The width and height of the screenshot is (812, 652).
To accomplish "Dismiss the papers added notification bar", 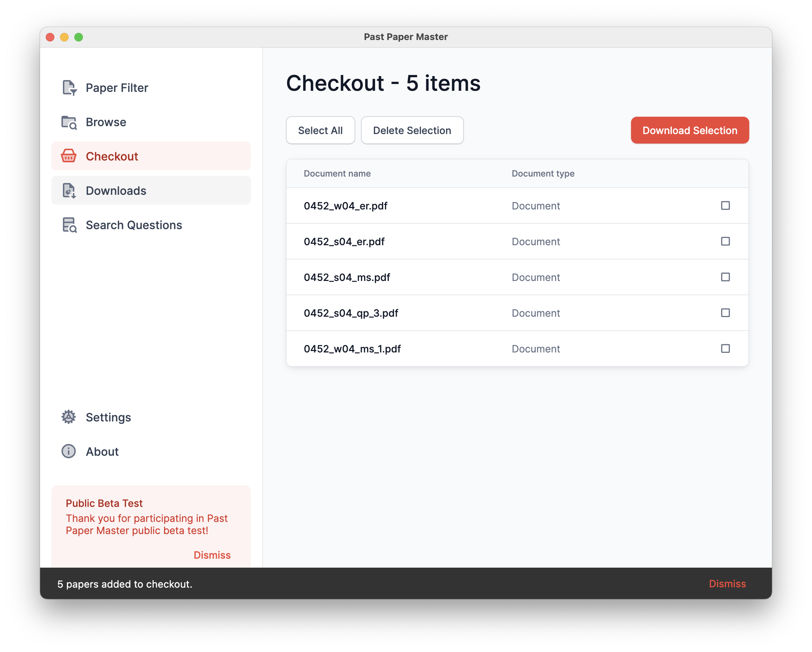I will [727, 583].
